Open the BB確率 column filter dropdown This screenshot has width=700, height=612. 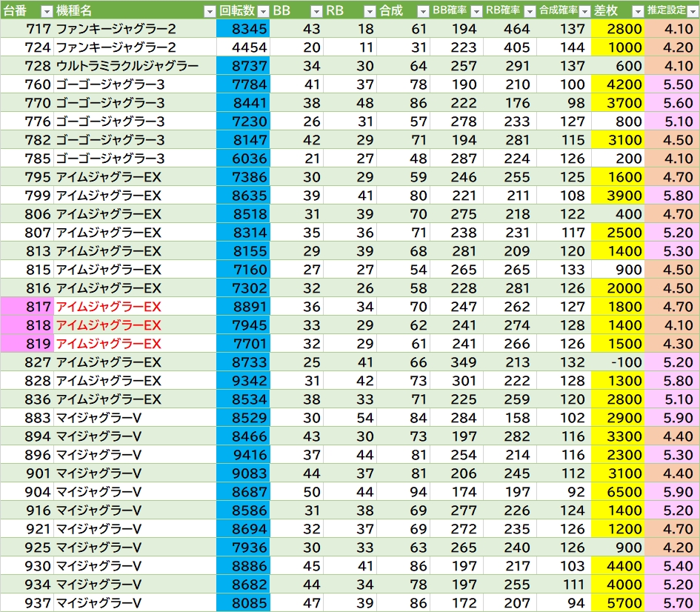(x=476, y=12)
